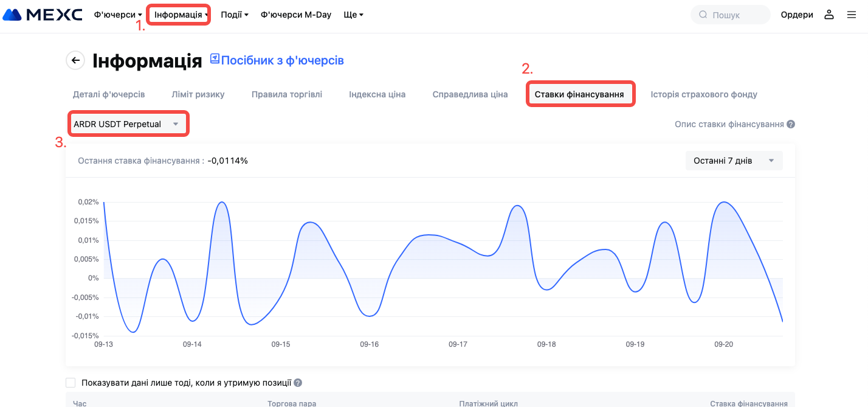Click the back arrow beside Інформація heading
Image resolution: width=868 pixels, height=407 pixels.
pos(75,60)
